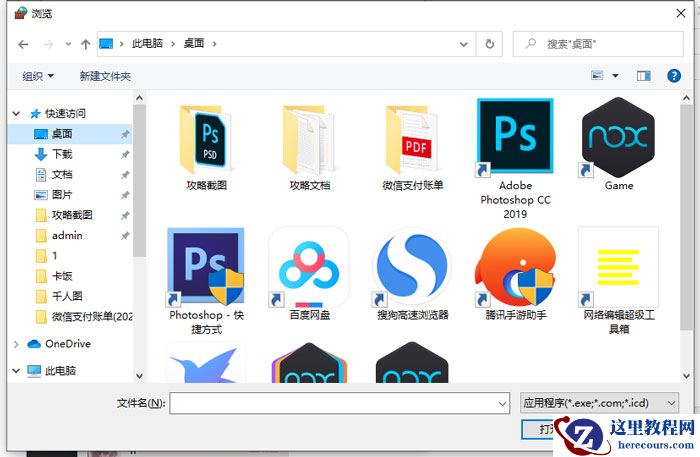Go up one folder level
This screenshot has height=457, width=700.
(x=85, y=44)
